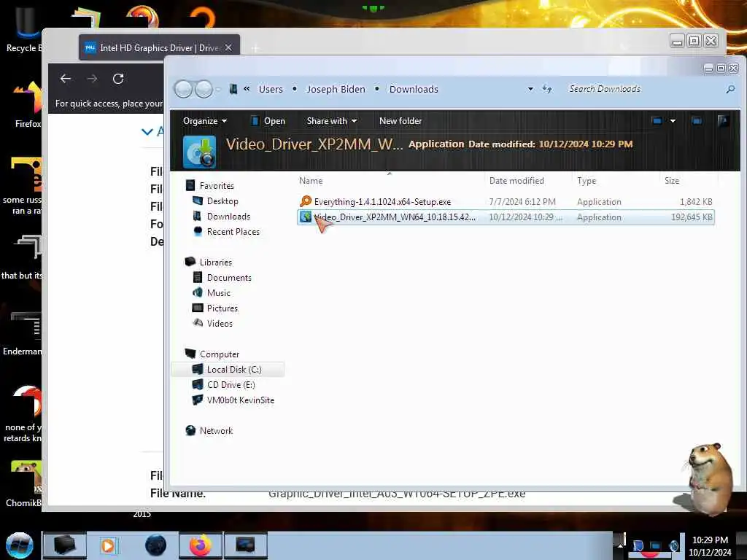Click the browser forward arrow
Image resolution: width=747 pixels, height=560 pixels.
click(x=92, y=79)
